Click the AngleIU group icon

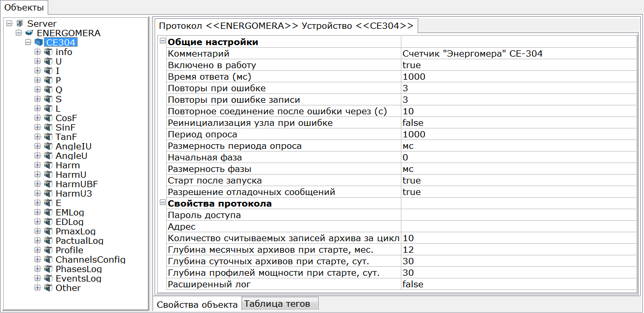(48, 146)
